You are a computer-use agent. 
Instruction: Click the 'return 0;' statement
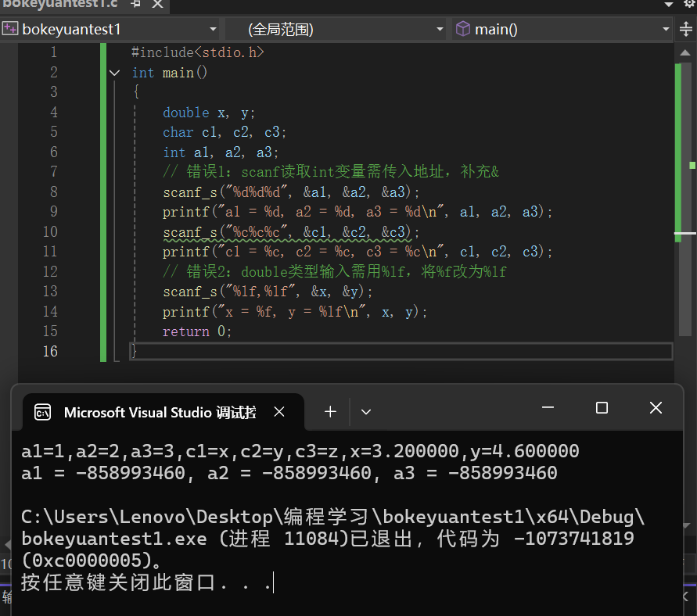[x=197, y=331]
